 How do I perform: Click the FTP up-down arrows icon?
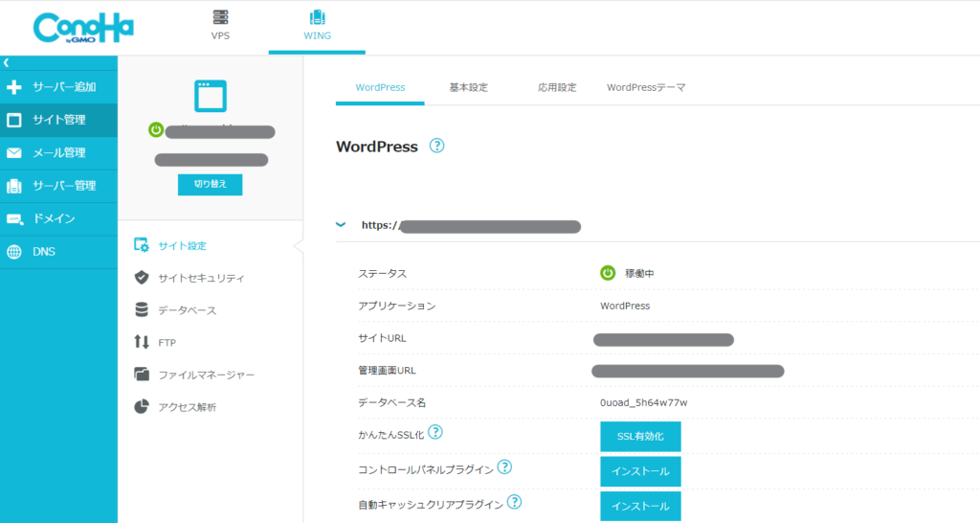142,342
